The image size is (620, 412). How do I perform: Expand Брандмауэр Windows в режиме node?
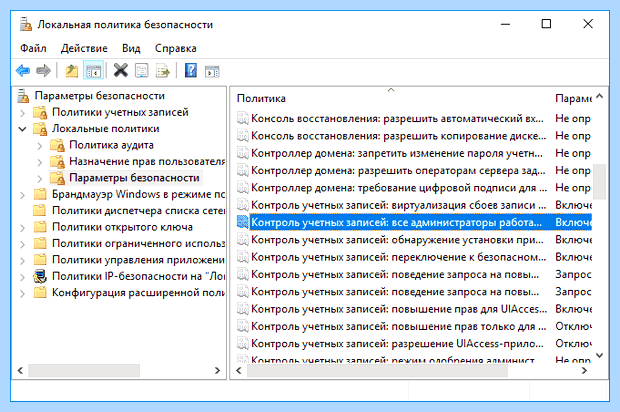[x=23, y=195]
